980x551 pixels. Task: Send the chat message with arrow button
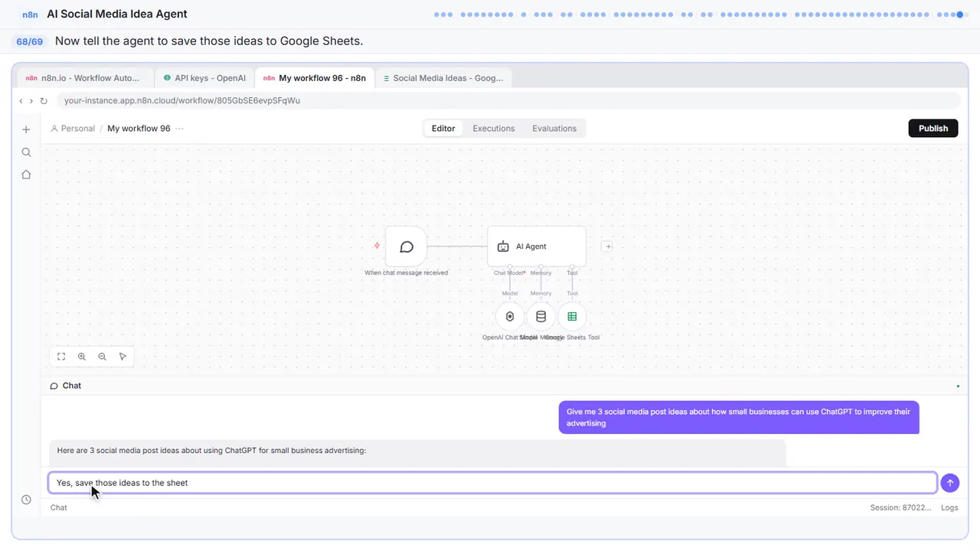pyautogui.click(x=949, y=483)
